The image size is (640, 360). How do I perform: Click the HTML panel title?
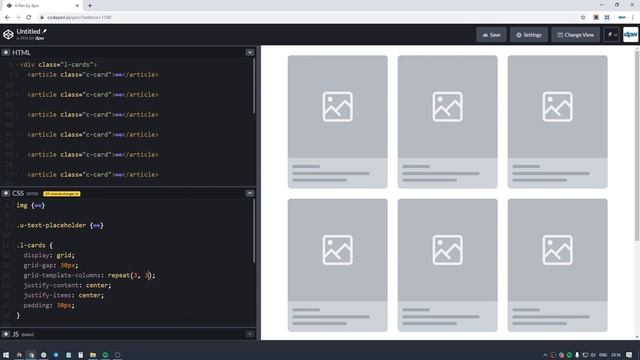[x=21, y=52]
